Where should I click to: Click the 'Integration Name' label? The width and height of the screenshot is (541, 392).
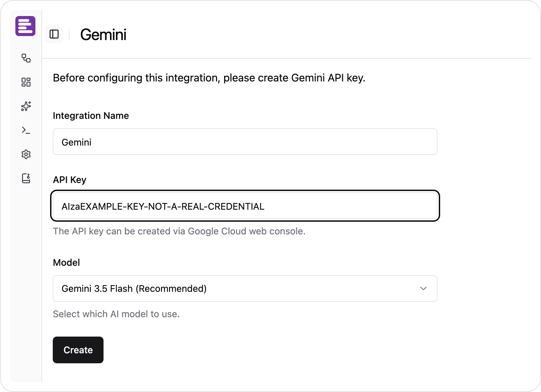click(91, 116)
